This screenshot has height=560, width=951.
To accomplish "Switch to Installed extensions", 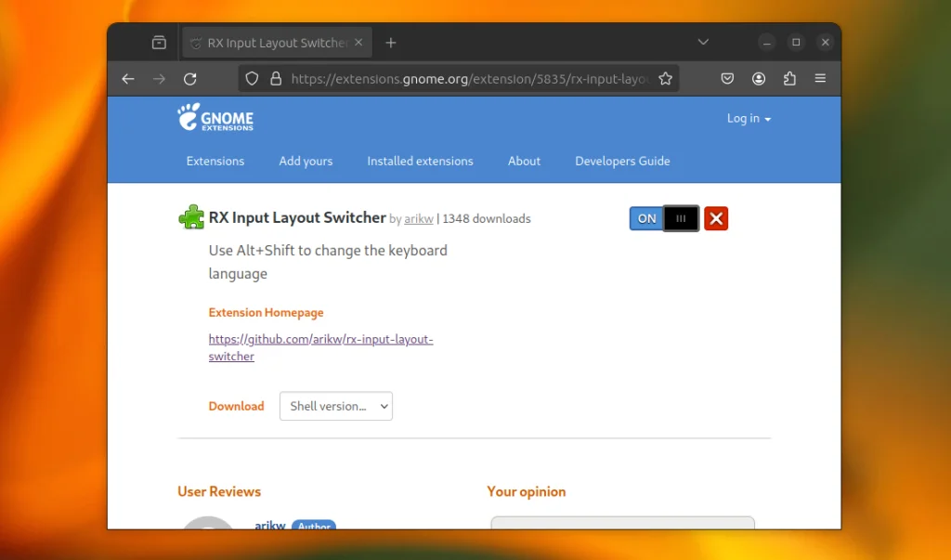I will pyautogui.click(x=420, y=161).
